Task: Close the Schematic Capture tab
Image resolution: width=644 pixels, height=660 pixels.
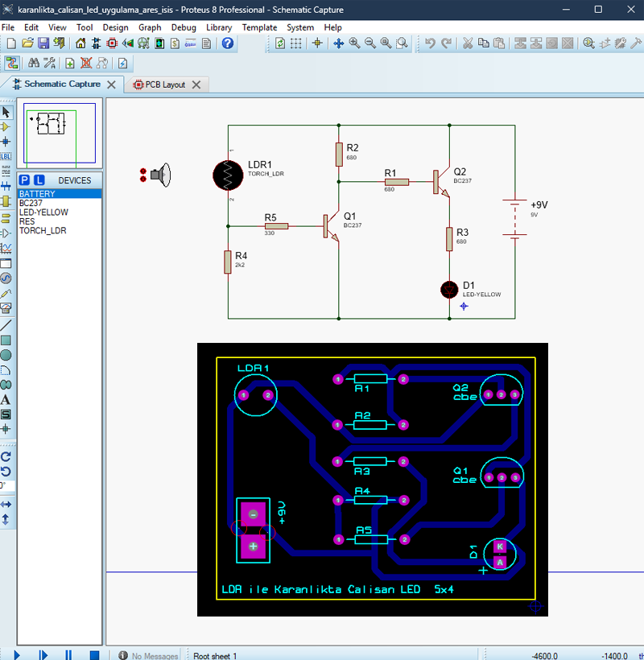Action: pos(111,85)
